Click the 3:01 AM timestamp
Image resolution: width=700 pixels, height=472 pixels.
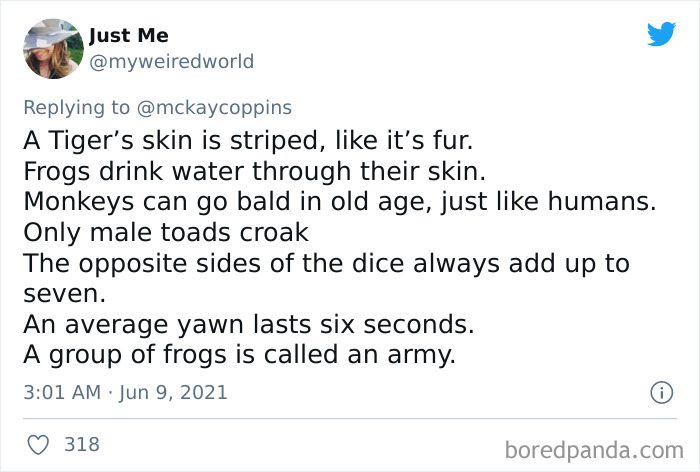59,393
